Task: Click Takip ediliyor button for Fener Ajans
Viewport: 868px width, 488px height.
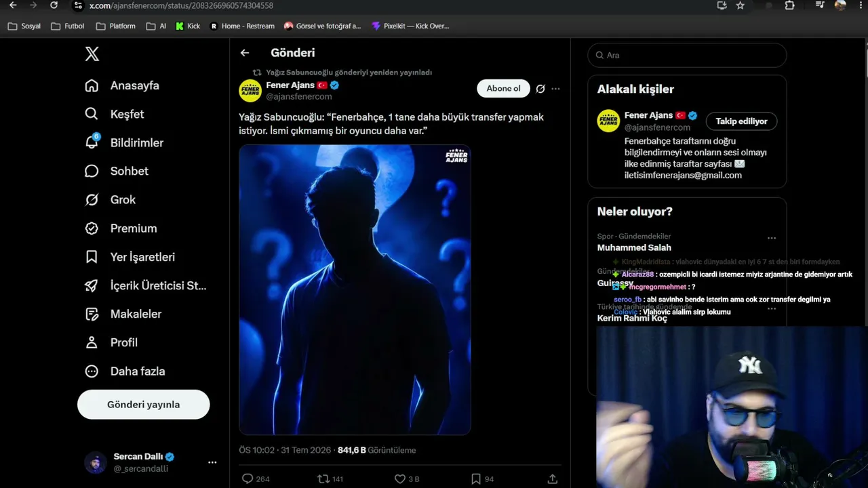Action: coord(741,121)
